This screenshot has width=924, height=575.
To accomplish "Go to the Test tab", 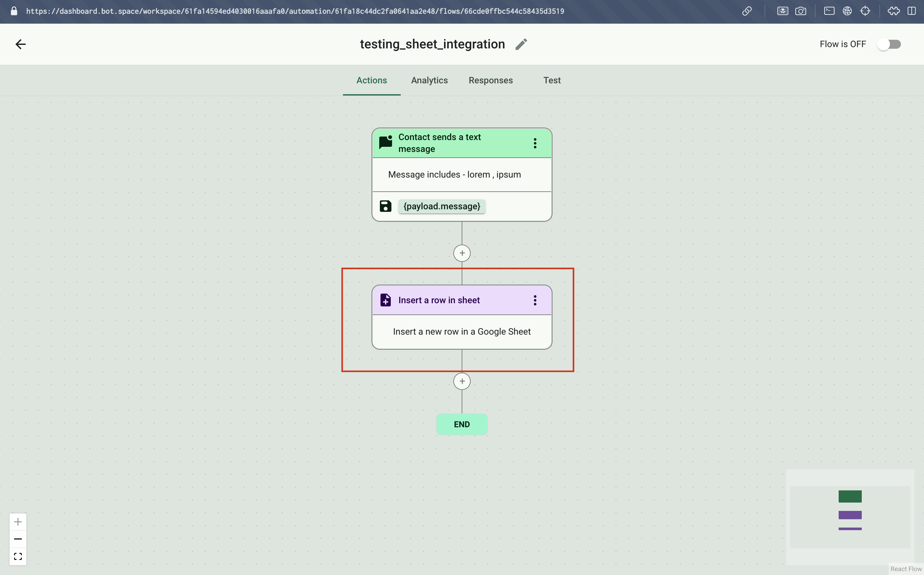I will click(x=552, y=80).
